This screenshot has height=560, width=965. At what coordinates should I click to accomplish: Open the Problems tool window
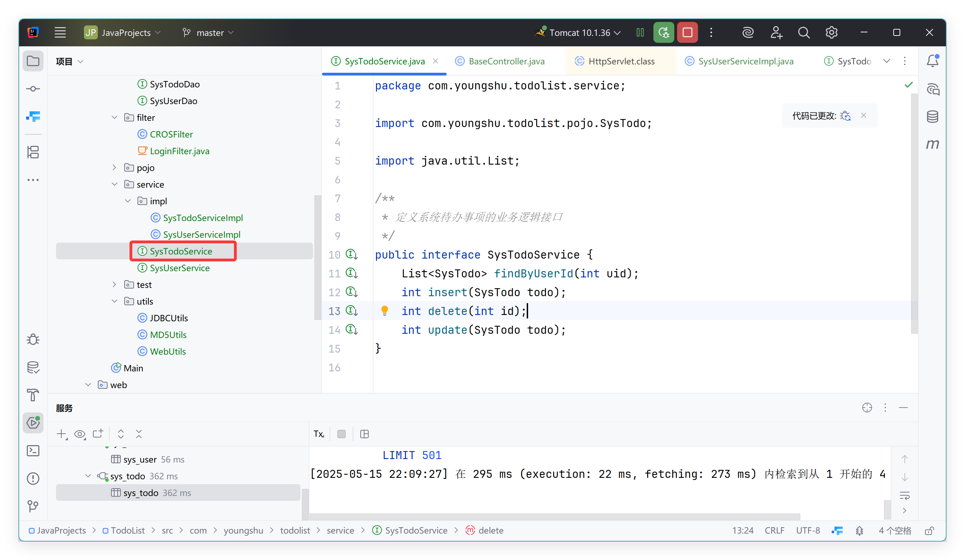pyautogui.click(x=33, y=478)
